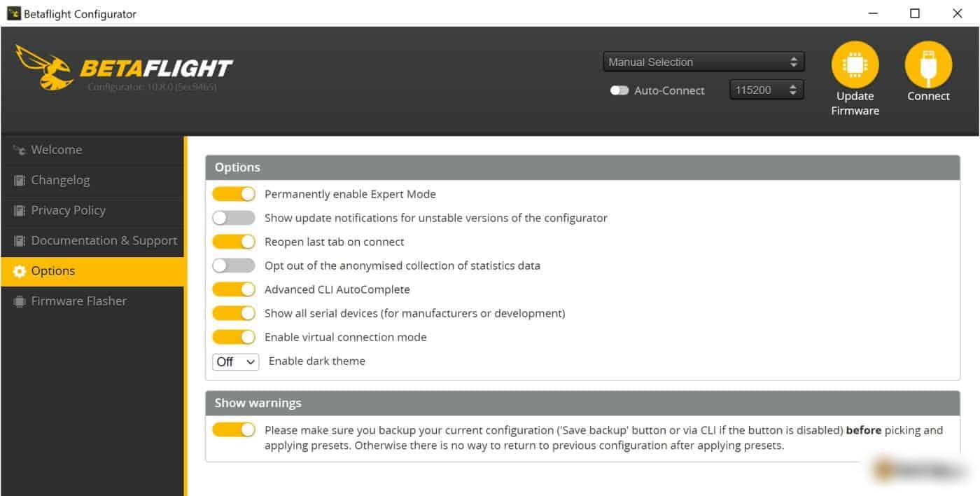Viewport: 980px width, 496px height.
Task: Minimize the Betaflight Configurator window
Action: click(x=873, y=13)
